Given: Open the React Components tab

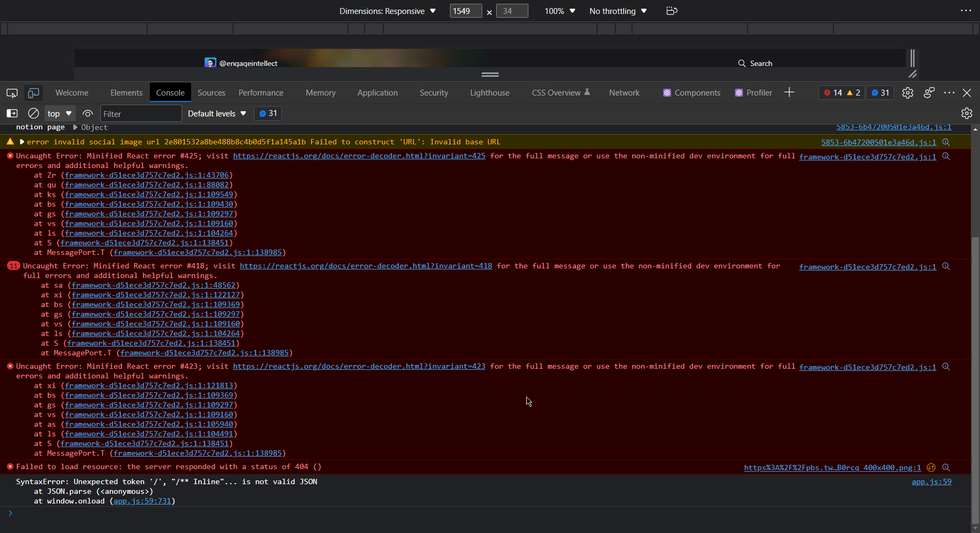Looking at the screenshot, I should pyautogui.click(x=692, y=93).
